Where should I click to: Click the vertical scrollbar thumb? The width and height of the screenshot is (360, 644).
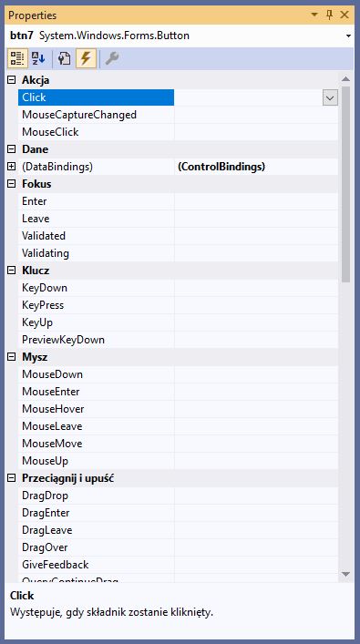(345, 184)
